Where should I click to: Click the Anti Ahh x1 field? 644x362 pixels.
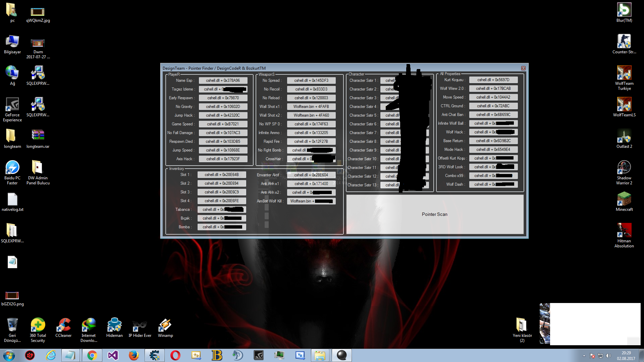(311, 184)
